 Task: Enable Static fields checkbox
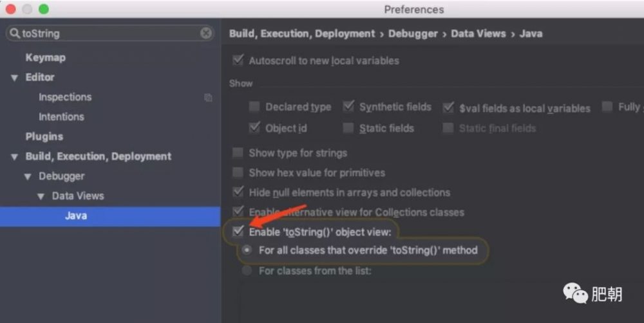(x=348, y=128)
